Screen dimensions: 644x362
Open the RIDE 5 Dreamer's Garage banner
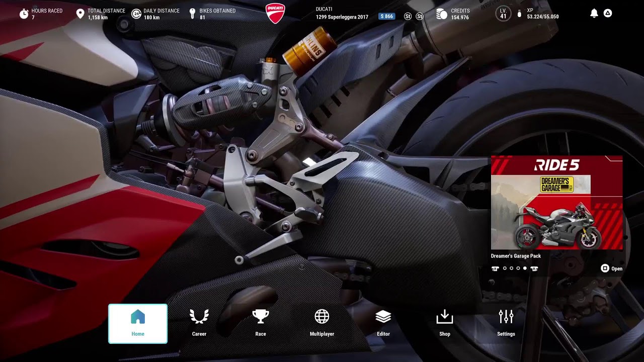pos(557,203)
